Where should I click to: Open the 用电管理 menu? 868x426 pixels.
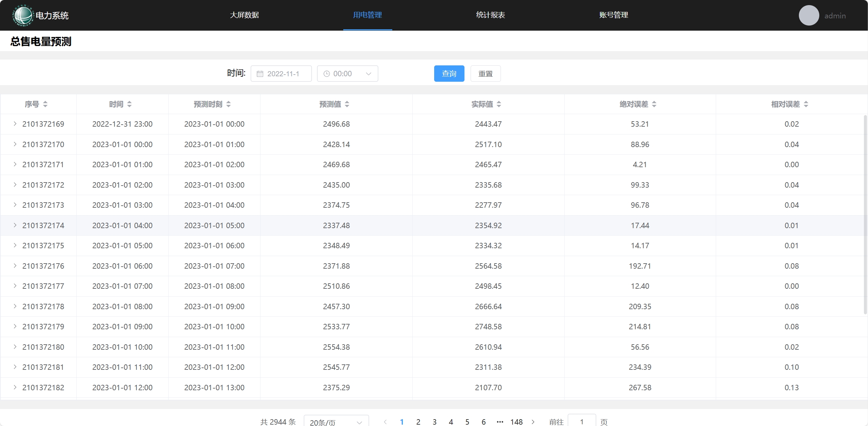[367, 15]
